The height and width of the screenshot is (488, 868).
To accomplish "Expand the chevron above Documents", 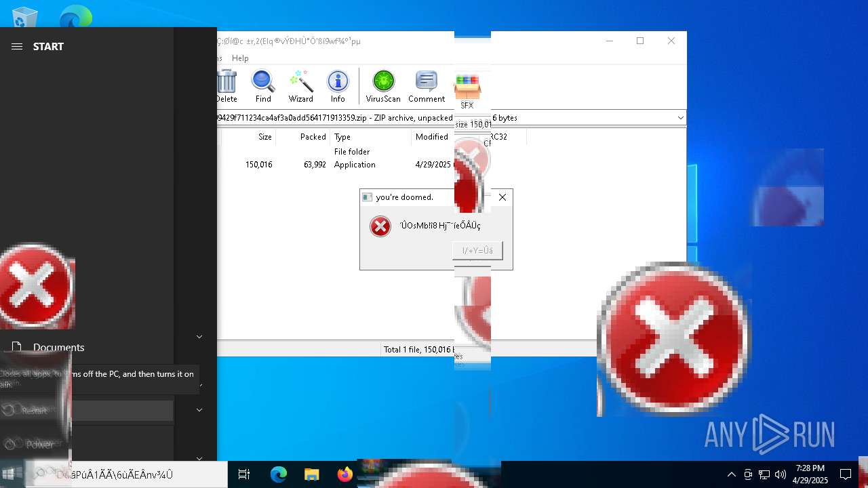I will [x=199, y=337].
